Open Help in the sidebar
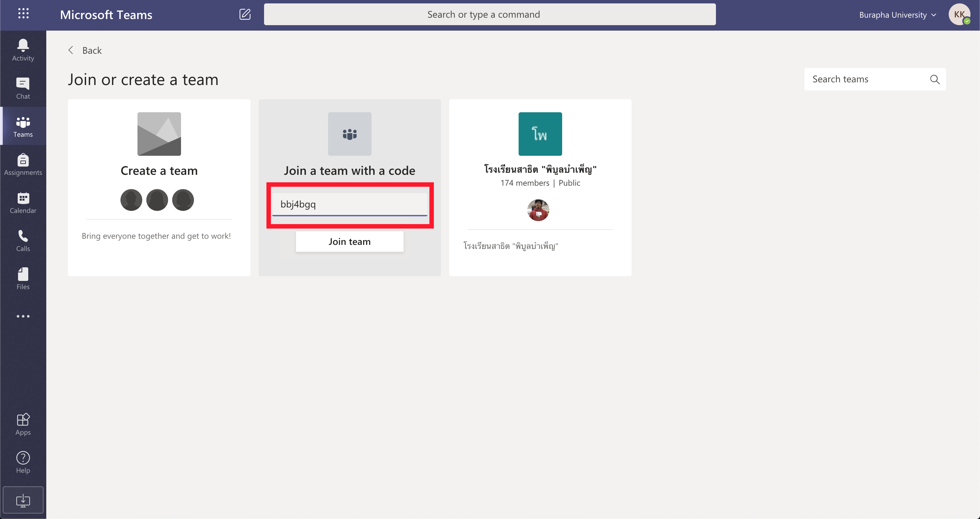The height and width of the screenshot is (519, 980). [x=23, y=462]
